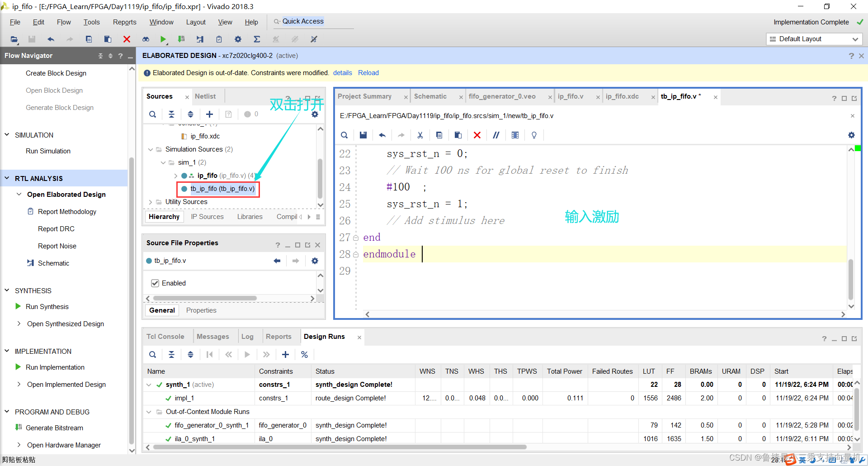Open the text editor settings gear

point(852,135)
